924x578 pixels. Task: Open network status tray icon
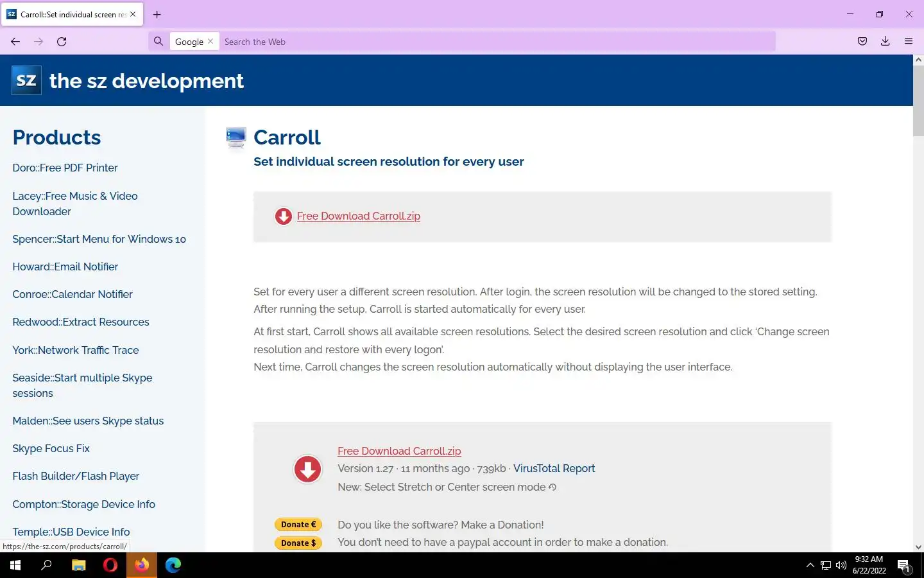(826, 565)
